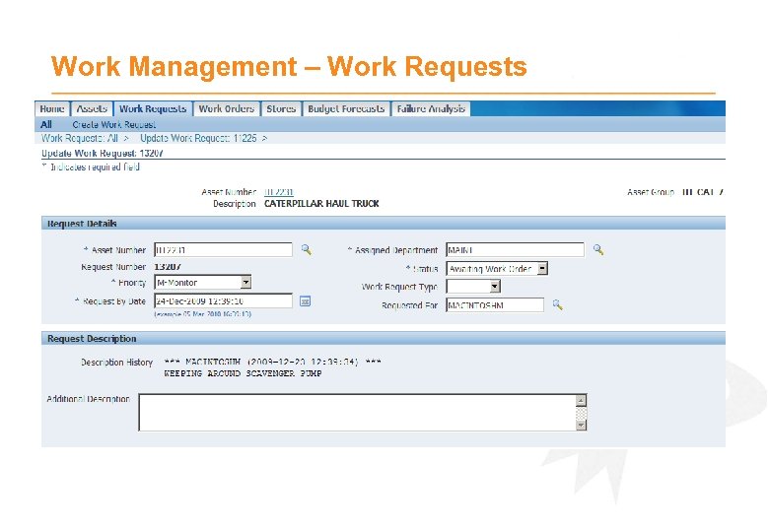Click the Create Work Request sub-tab link
This screenshot has width=769, height=532.
pos(114,125)
